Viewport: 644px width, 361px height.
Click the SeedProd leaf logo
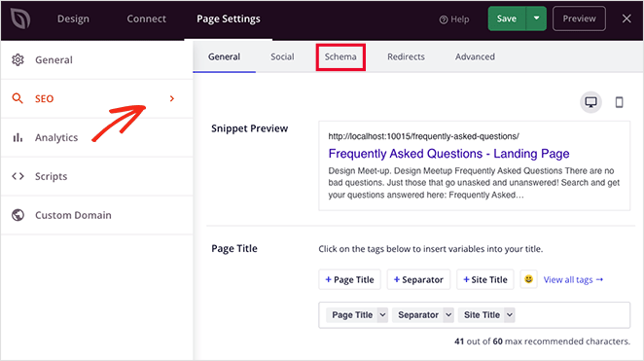point(20,18)
